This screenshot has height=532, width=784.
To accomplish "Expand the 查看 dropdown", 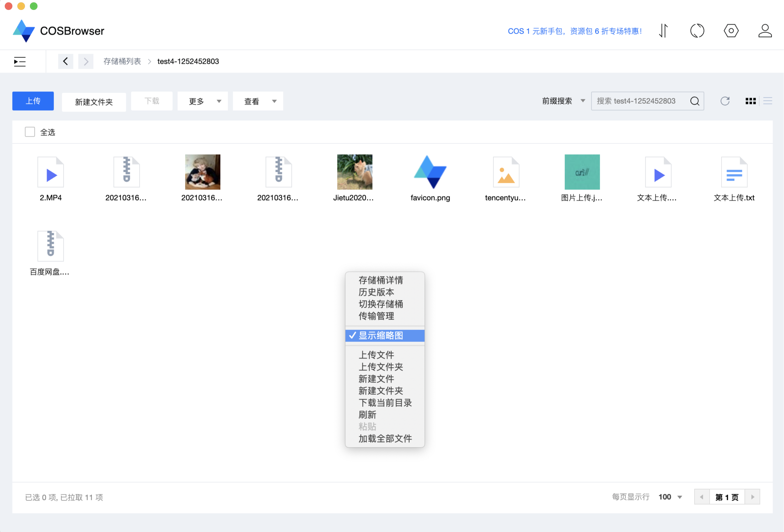I will 258,101.
